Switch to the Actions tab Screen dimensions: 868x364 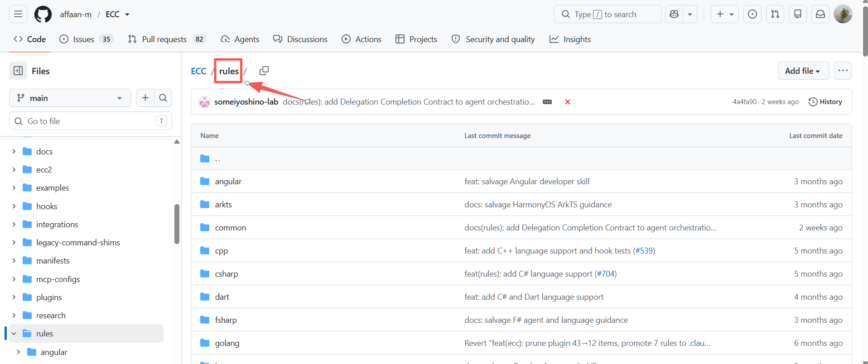362,39
